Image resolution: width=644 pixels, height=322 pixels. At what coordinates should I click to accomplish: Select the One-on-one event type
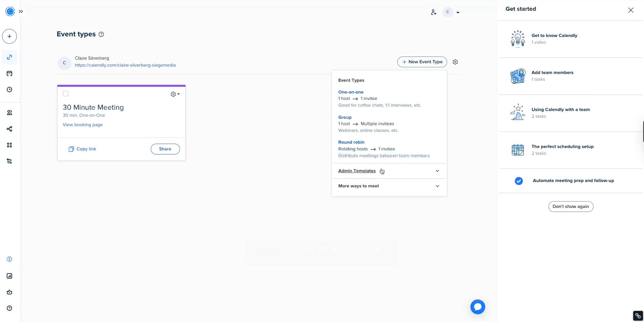[x=351, y=92]
